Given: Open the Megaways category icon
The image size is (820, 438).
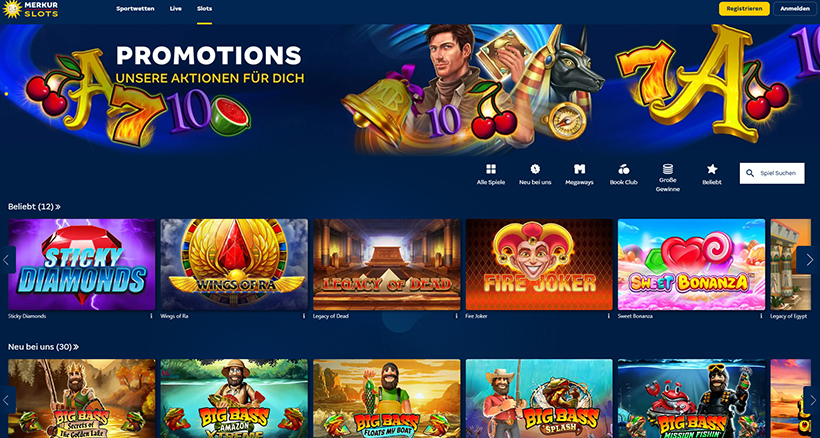Looking at the screenshot, I should click(579, 169).
